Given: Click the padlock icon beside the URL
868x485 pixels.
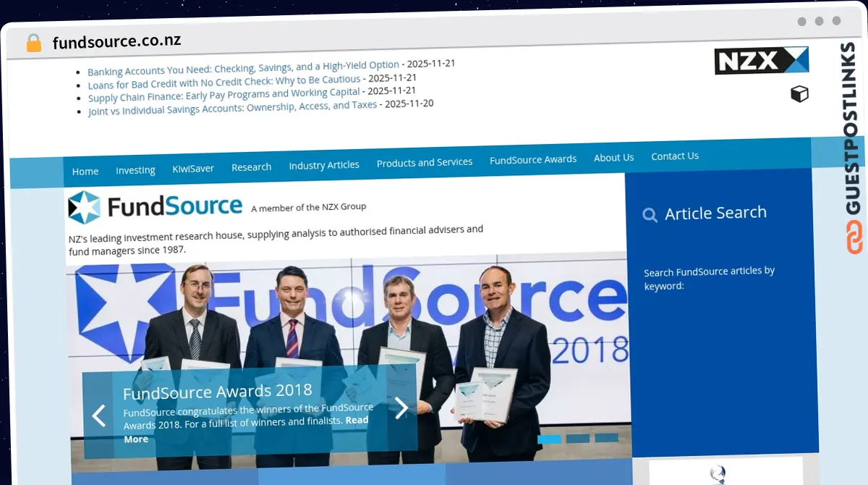Looking at the screenshot, I should (x=33, y=43).
